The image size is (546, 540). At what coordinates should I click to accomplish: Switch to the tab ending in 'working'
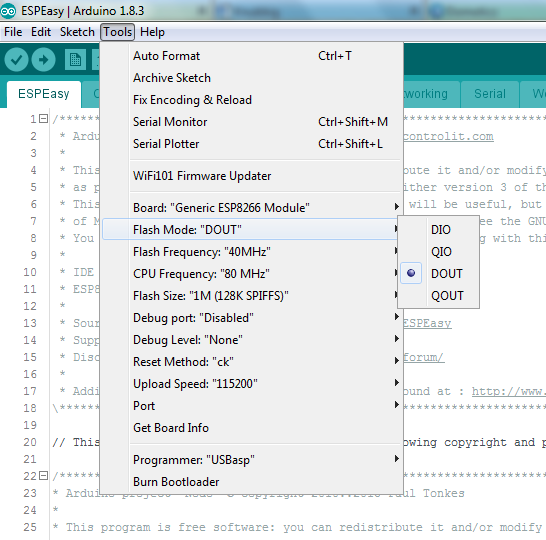click(x=432, y=94)
